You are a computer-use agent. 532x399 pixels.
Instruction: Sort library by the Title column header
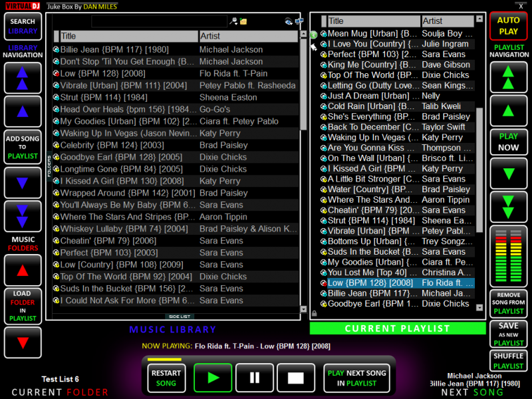click(x=129, y=36)
